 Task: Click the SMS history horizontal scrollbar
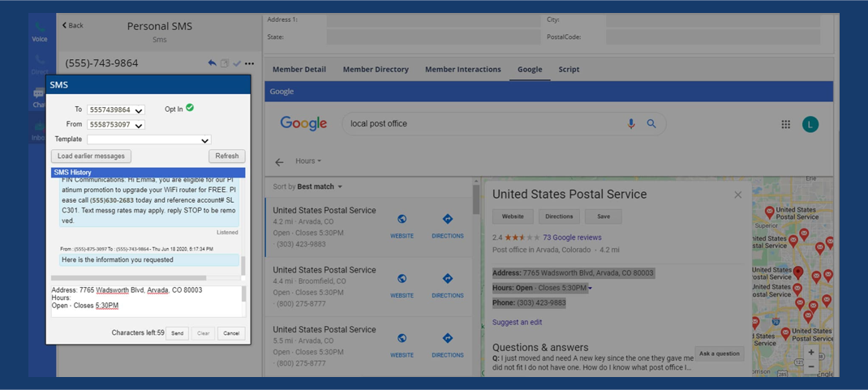pyautogui.click(x=128, y=278)
